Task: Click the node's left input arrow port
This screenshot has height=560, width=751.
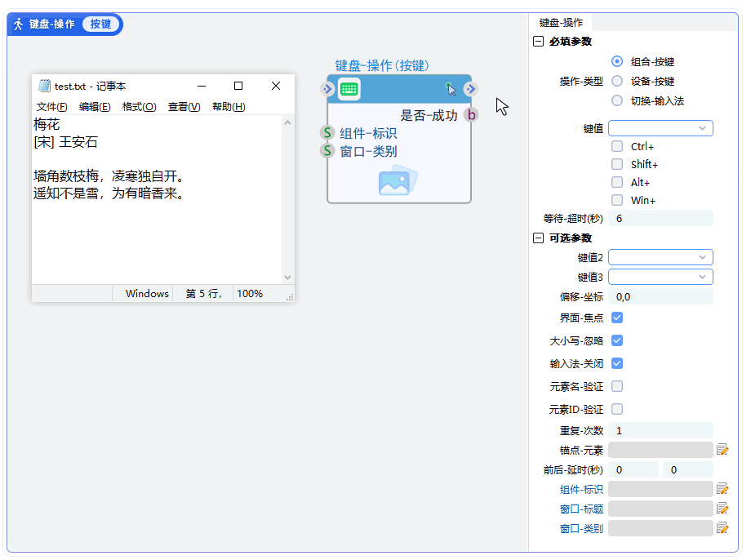Action: 327,89
